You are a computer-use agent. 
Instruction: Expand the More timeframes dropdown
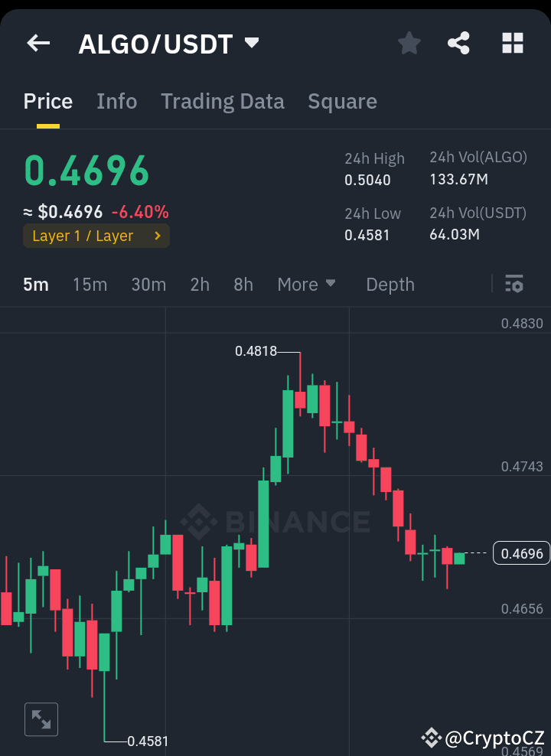(x=306, y=284)
